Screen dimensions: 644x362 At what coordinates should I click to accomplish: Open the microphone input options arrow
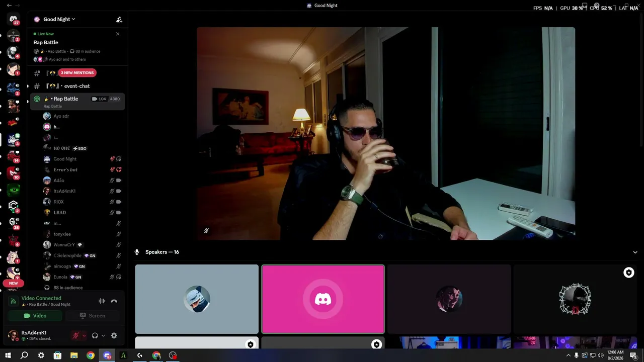[84, 336]
